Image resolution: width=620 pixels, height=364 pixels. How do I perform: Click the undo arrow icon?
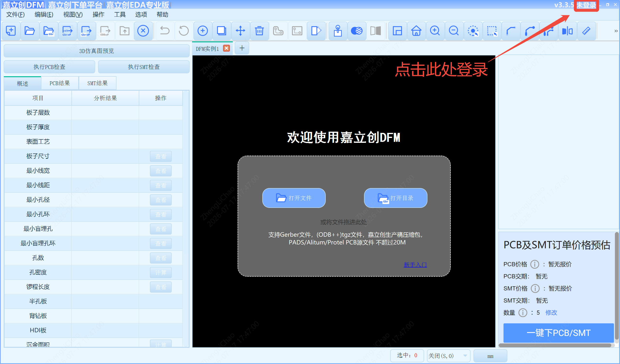pyautogui.click(x=165, y=31)
